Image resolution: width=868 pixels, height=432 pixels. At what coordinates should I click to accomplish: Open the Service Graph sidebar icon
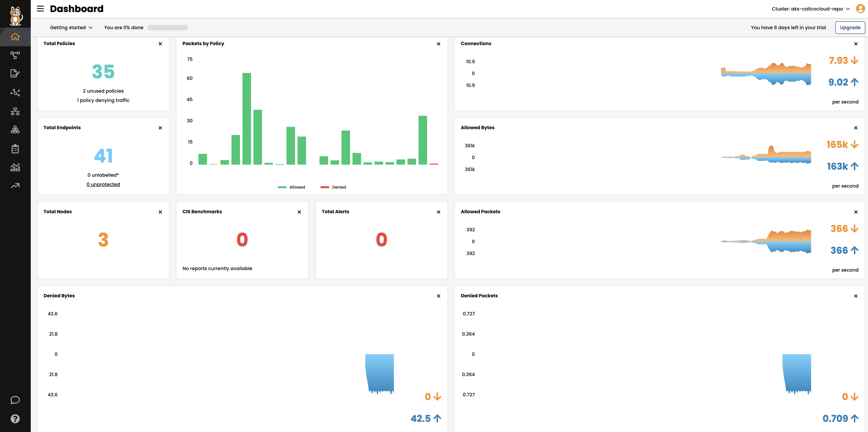pyautogui.click(x=15, y=55)
